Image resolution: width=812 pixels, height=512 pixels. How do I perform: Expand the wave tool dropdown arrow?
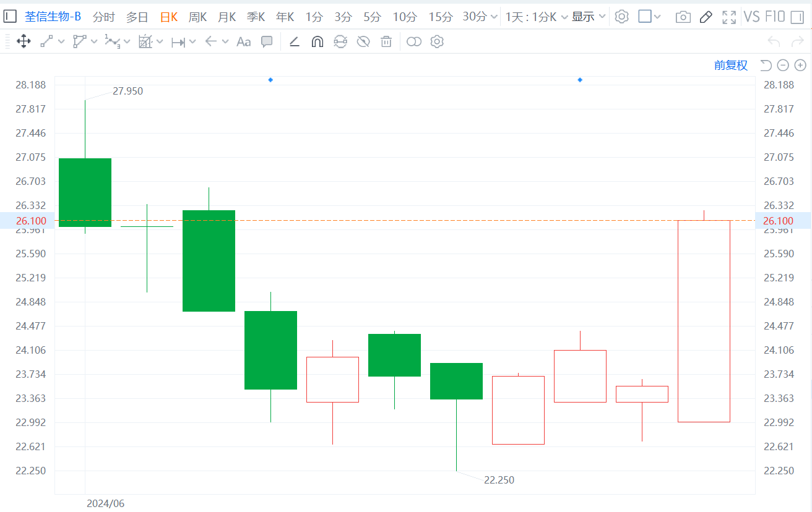[x=127, y=42]
